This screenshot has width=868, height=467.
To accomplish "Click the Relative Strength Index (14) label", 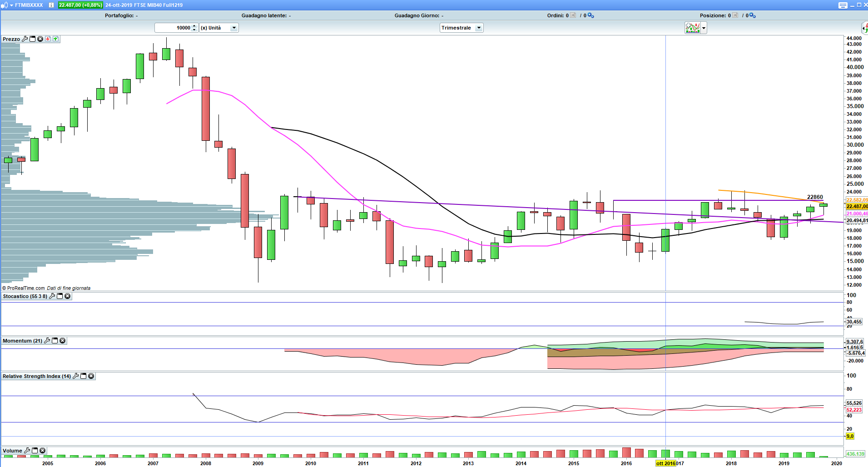I will [x=37, y=376].
